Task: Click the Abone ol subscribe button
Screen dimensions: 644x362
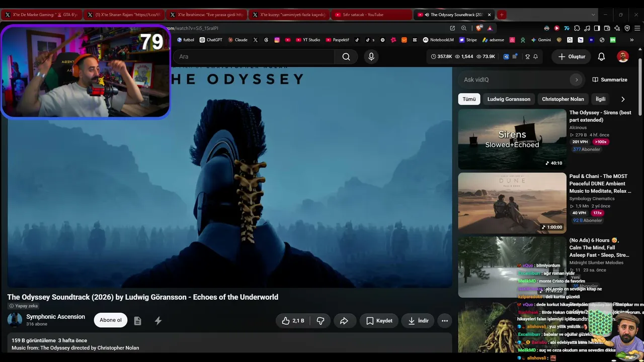Action: point(111,320)
